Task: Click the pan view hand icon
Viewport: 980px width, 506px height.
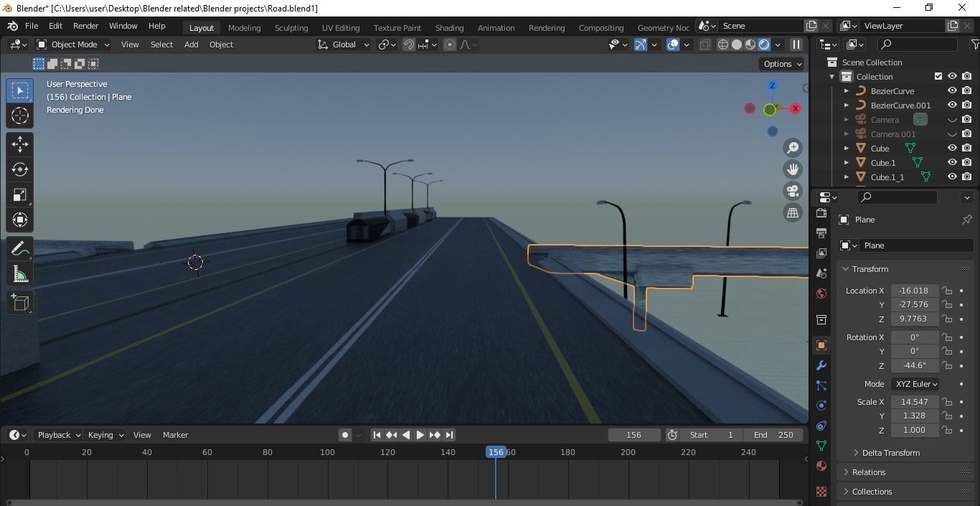Action: pos(793,169)
